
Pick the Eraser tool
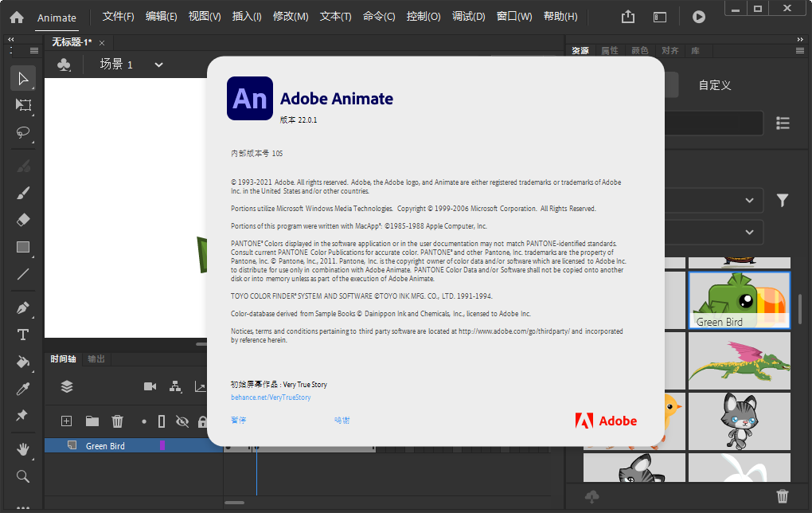(x=23, y=219)
